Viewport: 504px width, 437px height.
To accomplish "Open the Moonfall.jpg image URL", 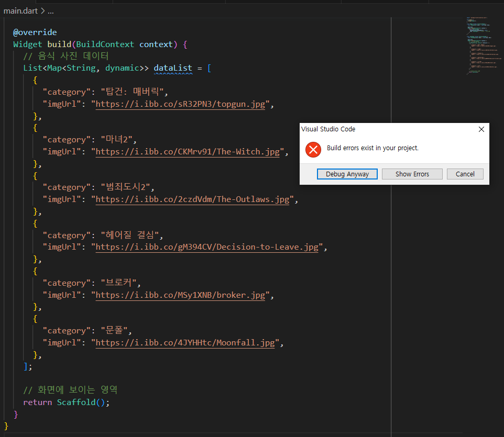I will pyautogui.click(x=185, y=343).
